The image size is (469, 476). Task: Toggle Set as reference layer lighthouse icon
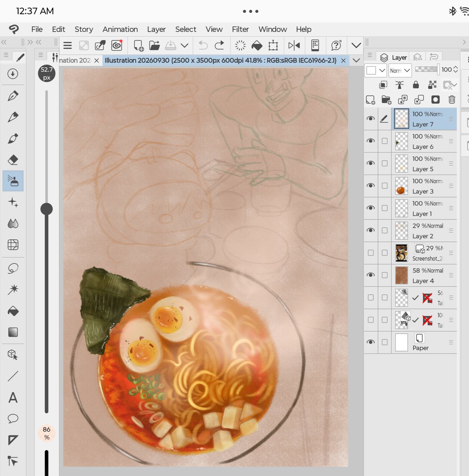pos(400,84)
